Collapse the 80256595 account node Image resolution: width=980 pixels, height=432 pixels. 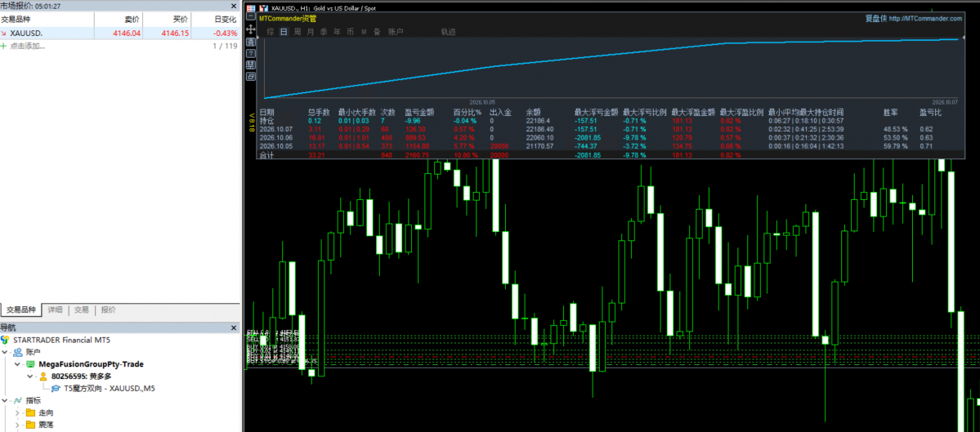[30, 376]
